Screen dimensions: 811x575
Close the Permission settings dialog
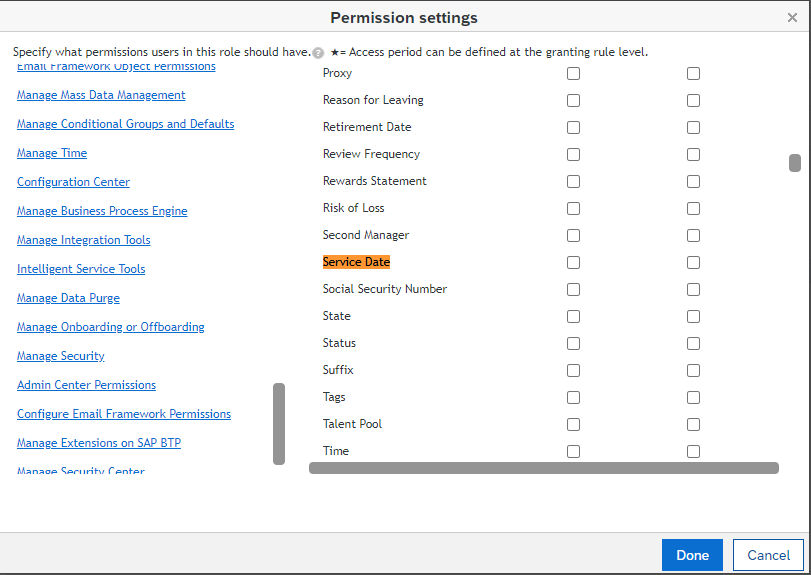pyautogui.click(x=792, y=18)
